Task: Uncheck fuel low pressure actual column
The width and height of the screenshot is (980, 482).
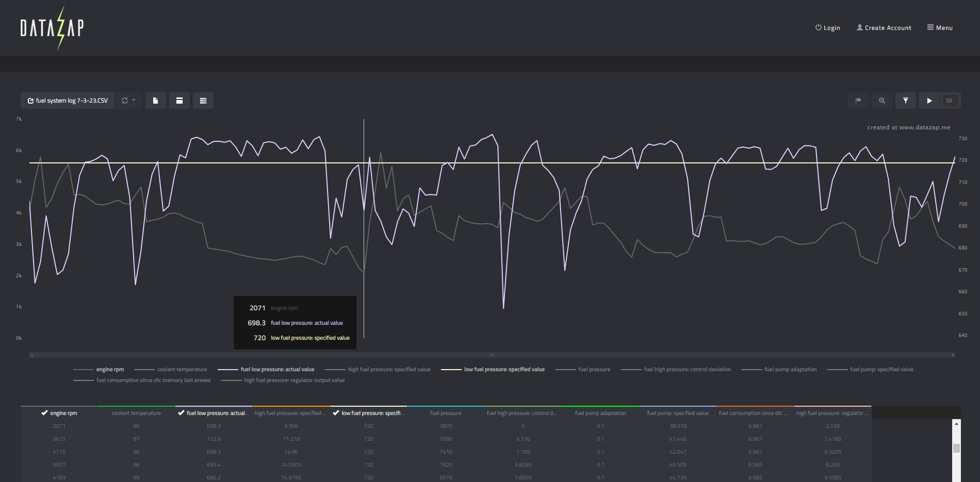Action: pos(181,413)
